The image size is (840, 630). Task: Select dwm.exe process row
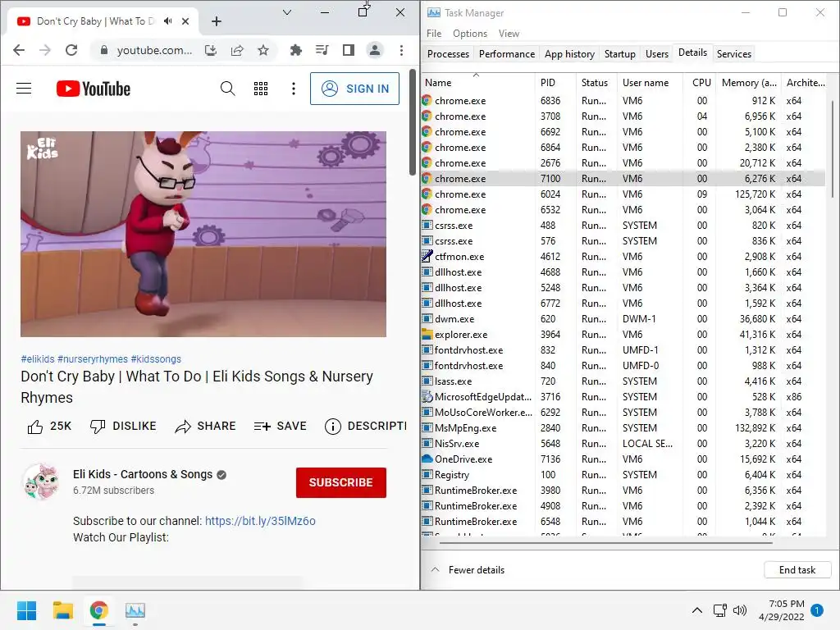click(623, 319)
